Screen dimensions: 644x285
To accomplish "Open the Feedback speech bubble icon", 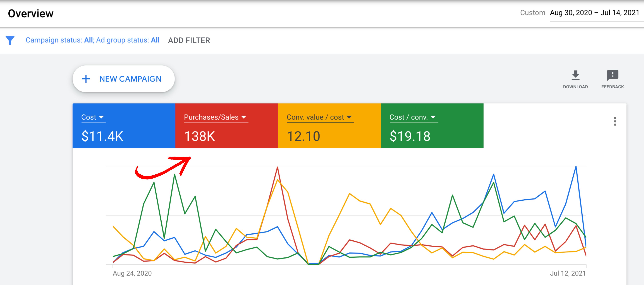I will click(613, 75).
